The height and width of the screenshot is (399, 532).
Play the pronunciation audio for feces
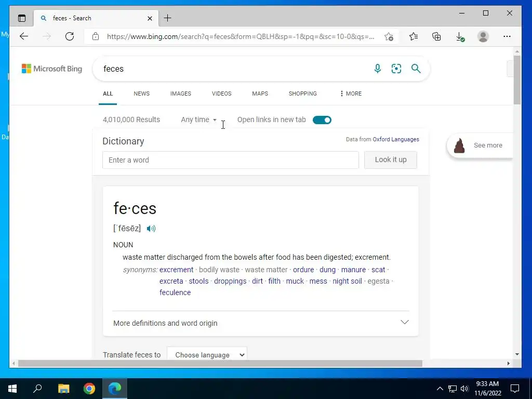(x=151, y=229)
